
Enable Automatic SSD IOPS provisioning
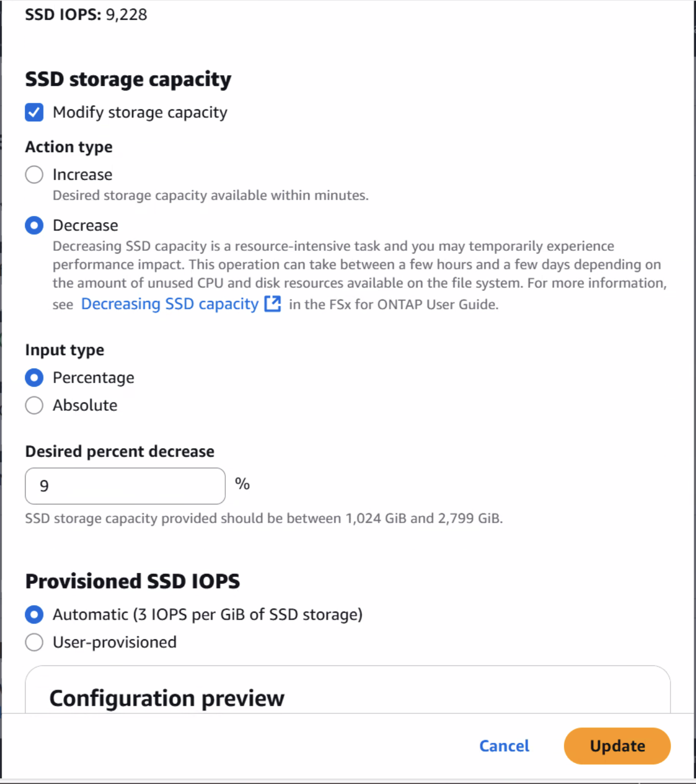pyautogui.click(x=33, y=615)
